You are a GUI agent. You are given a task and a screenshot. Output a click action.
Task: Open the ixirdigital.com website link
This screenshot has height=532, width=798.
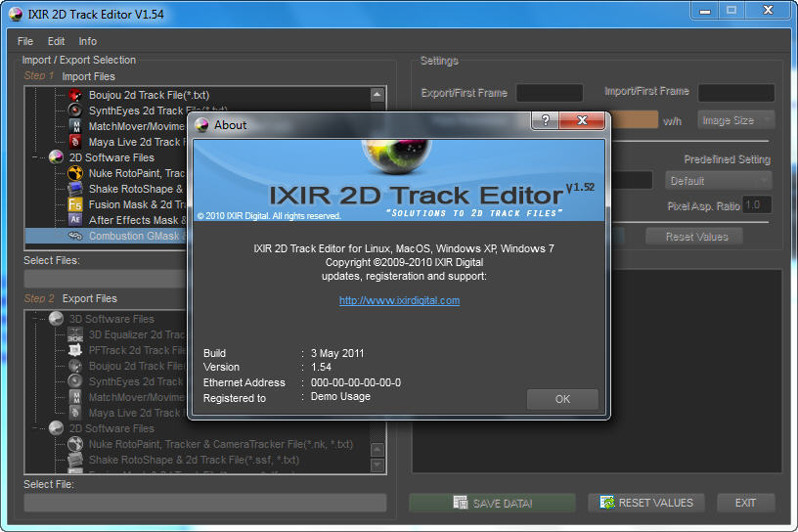[400, 300]
